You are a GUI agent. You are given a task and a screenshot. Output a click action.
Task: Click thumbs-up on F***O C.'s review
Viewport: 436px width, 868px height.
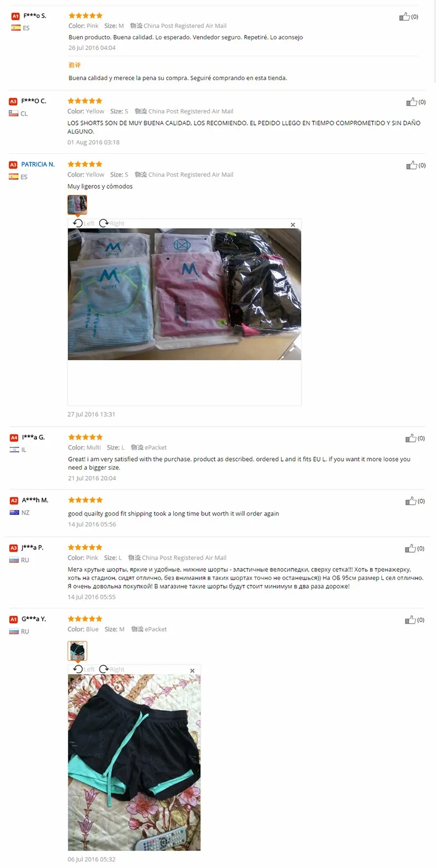tap(411, 101)
